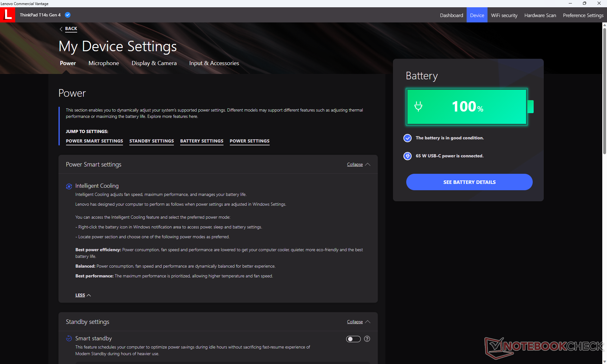Screen dimensions: 607x364
Task: Click LESS to hide Intelligent Cooling details
Action: click(83, 295)
